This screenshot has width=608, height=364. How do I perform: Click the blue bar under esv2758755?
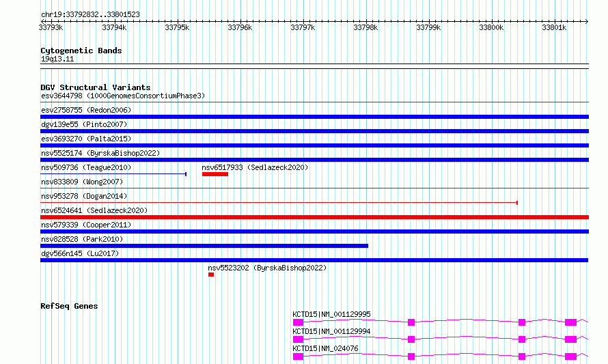314,117
